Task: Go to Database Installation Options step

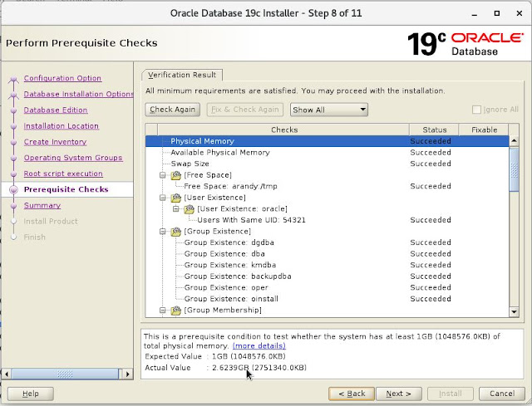Action: point(78,94)
